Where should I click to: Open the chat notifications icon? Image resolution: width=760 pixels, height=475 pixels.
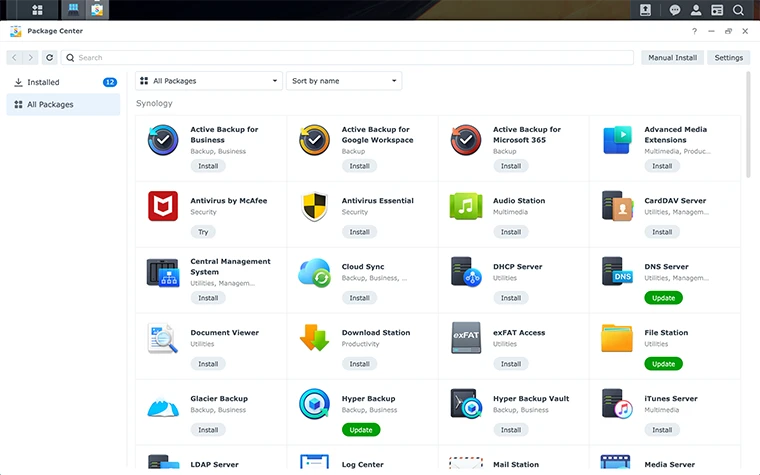675,10
